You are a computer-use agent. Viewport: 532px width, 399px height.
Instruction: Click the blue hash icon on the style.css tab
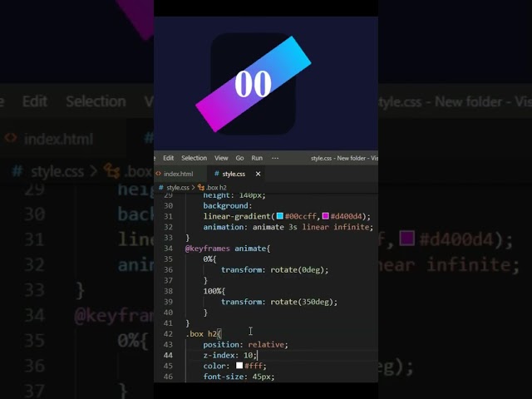pyautogui.click(x=217, y=174)
